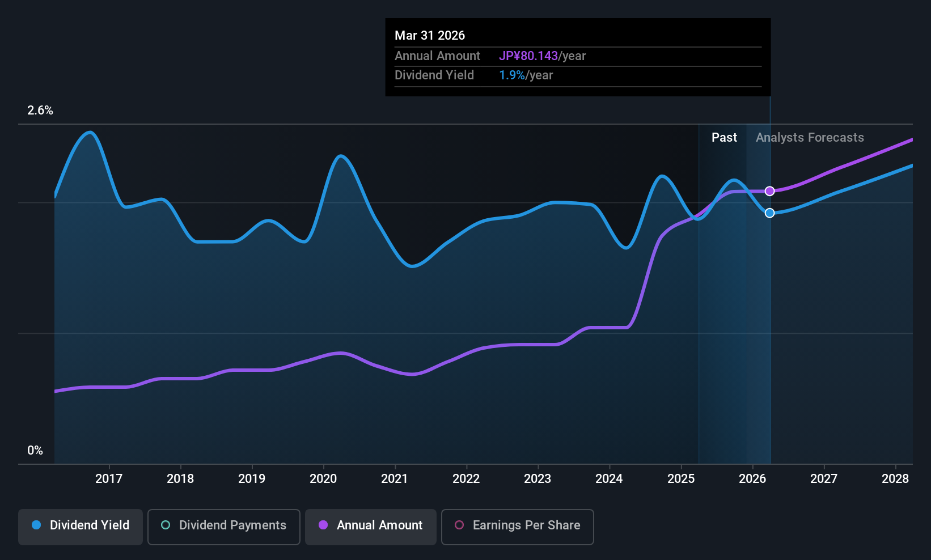Click the pink ring beside Earnings Per Share

pos(459,525)
